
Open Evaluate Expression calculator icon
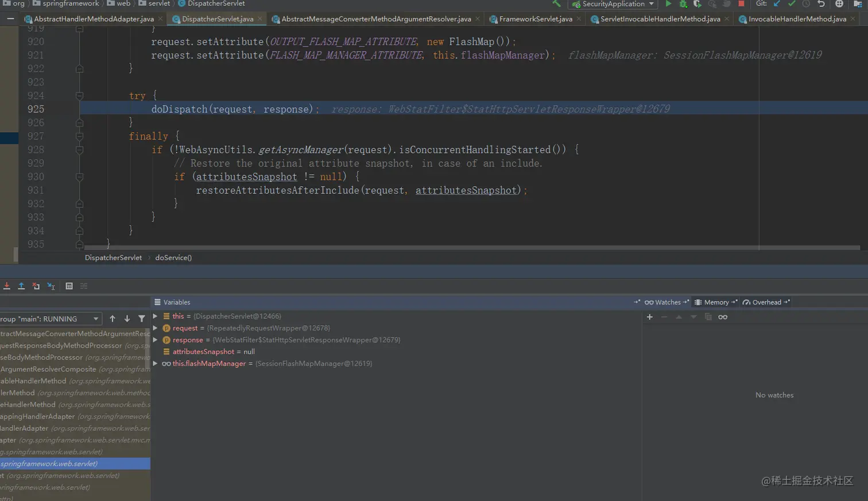pos(69,286)
